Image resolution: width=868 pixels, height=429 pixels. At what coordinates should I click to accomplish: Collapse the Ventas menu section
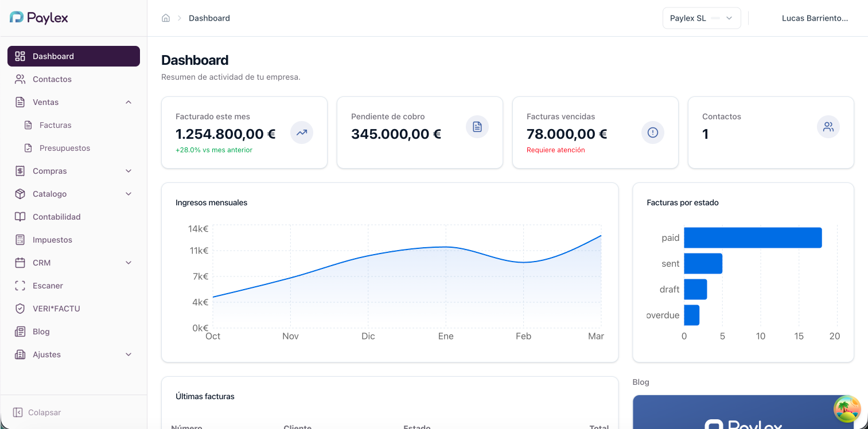[127, 102]
